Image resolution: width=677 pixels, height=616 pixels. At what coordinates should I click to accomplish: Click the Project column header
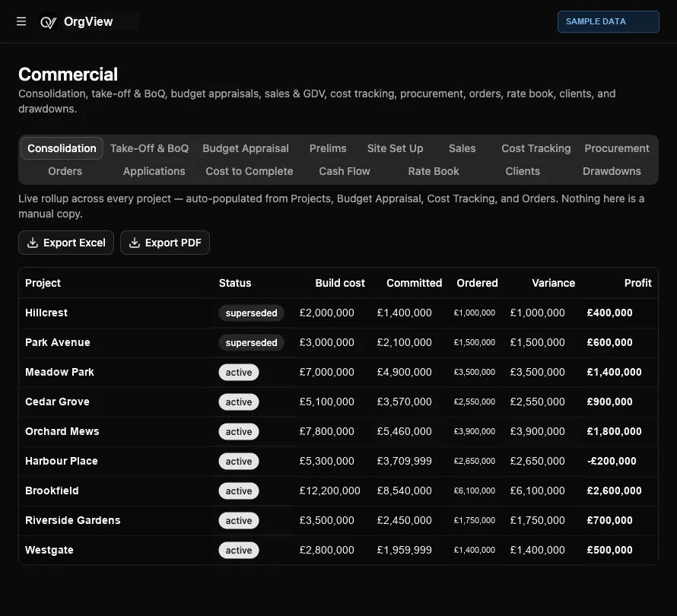click(x=43, y=283)
